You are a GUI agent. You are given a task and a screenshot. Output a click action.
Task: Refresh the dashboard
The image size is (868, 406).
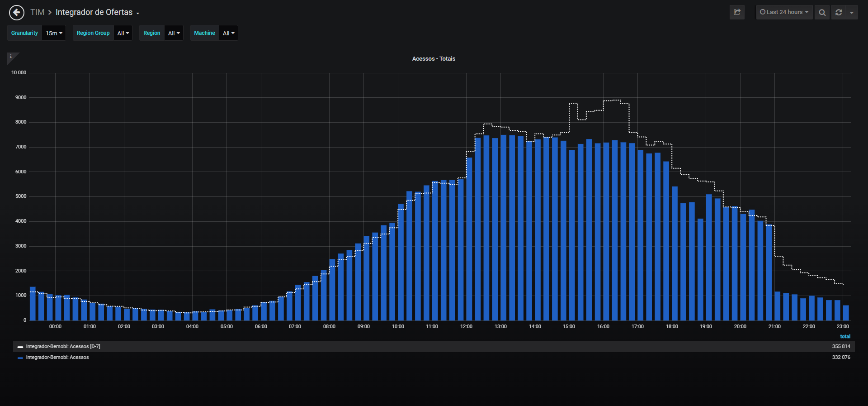(x=839, y=12)
